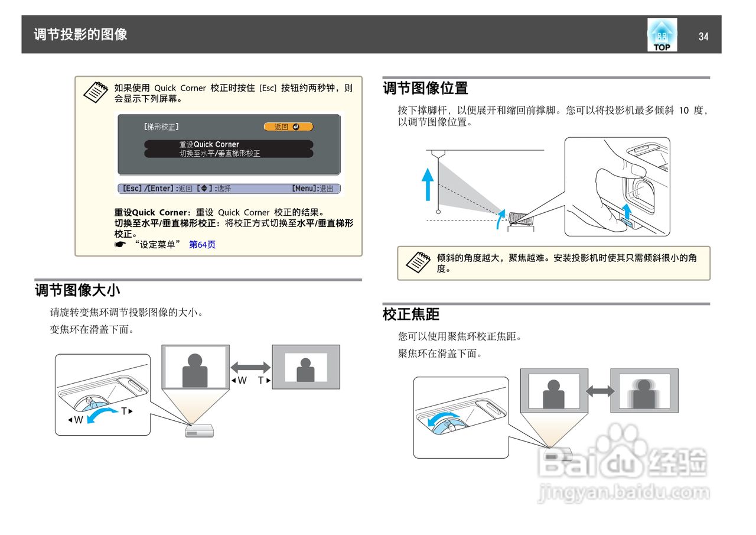Click the TOP house navigation icon

pyautogui.click(x=661, y=34)
